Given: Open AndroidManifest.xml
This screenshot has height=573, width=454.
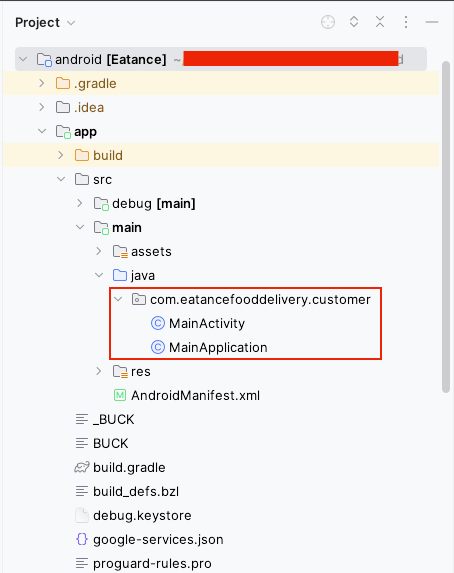Looking at the screenshot, I should click(196, 395).
